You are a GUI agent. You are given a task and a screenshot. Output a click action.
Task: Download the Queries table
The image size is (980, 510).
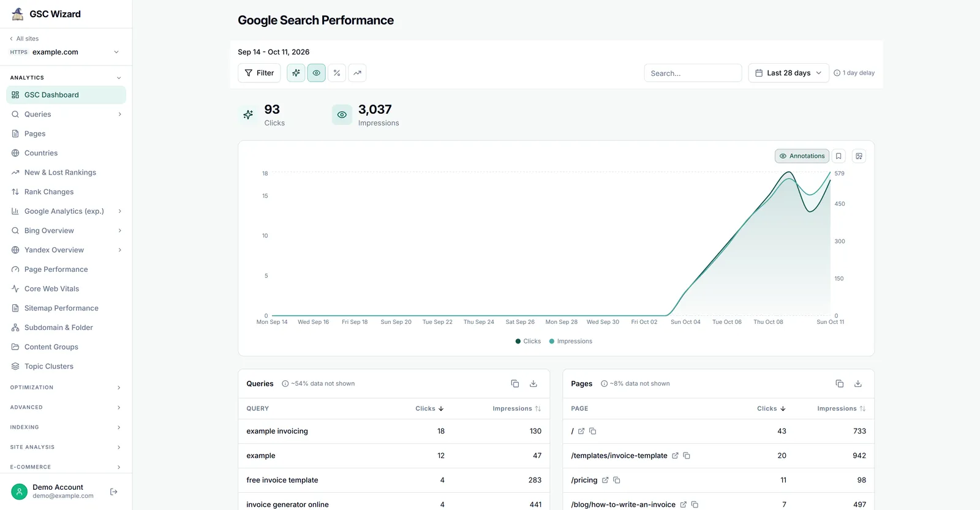533,384
